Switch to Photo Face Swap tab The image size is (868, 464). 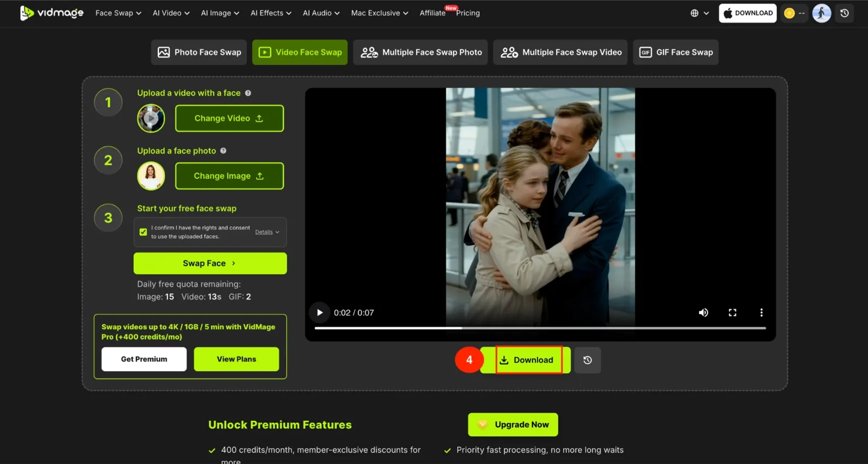[x=199, y=52]
